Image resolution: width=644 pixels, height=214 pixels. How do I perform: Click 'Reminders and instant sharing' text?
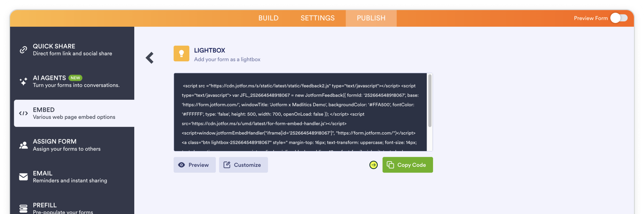pyautogui.click(x=70, y=181)
